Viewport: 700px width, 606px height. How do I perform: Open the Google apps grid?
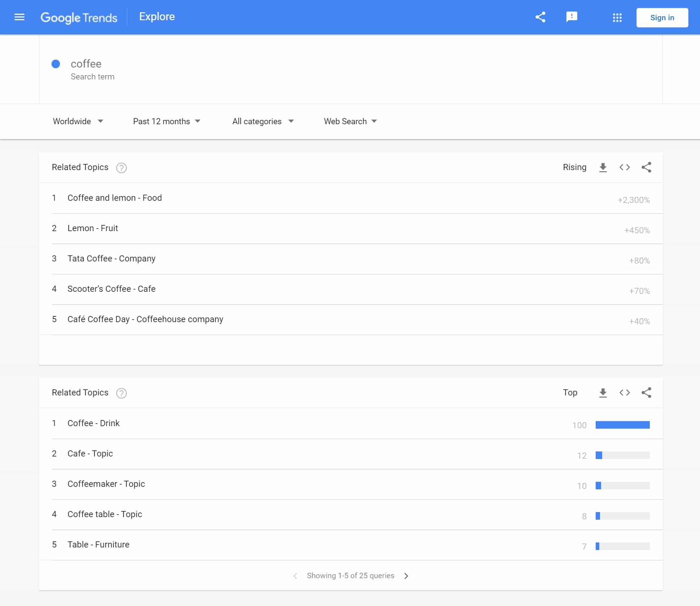pos(617,17)
